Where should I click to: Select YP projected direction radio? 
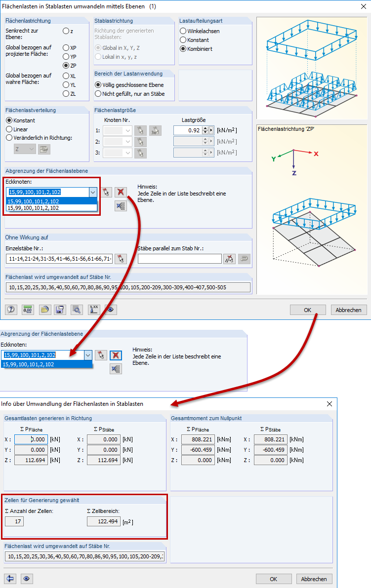66,57
